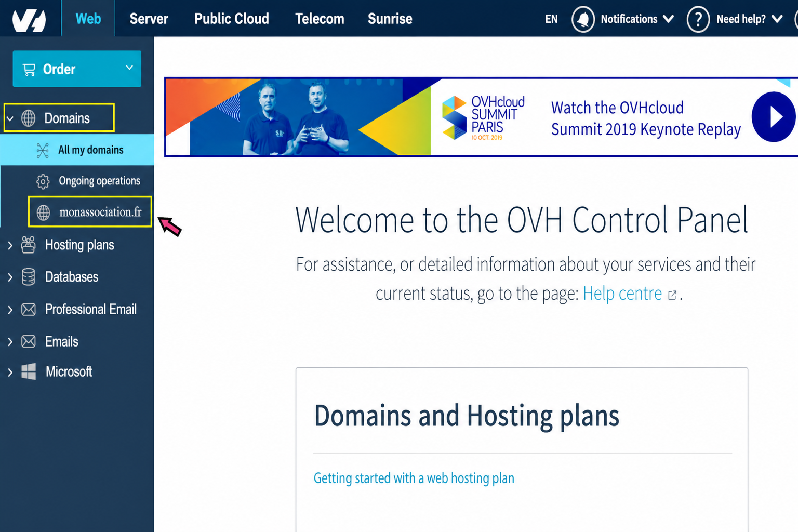The image size is (798, 532).
Task: Click the Databases label in sidebar
Action: pos(72,277)
